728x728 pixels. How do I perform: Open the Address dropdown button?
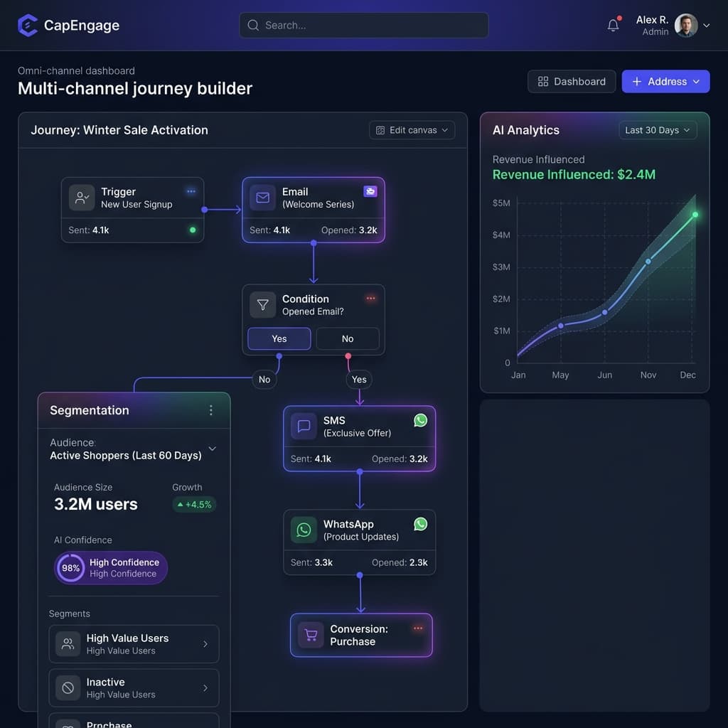click(x=665, y=82)
